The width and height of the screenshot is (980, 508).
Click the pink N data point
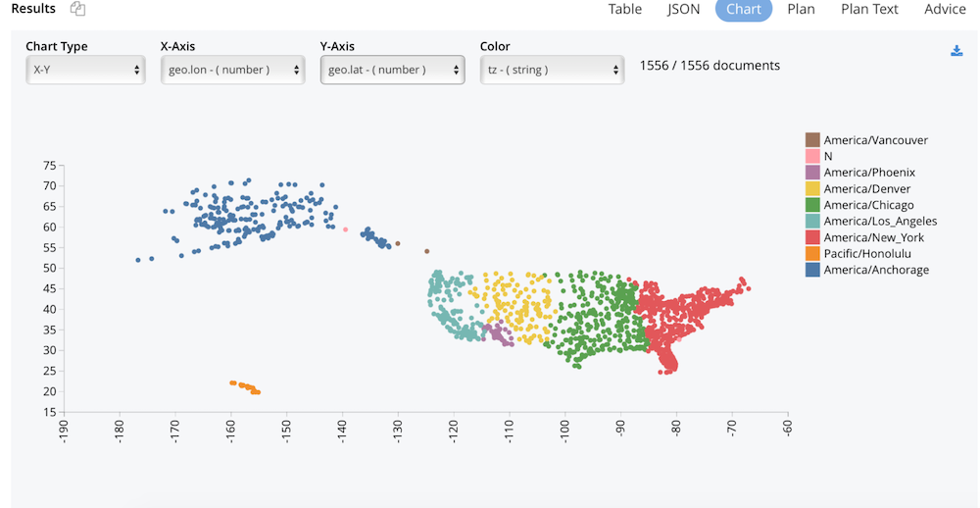click(346, 229)
